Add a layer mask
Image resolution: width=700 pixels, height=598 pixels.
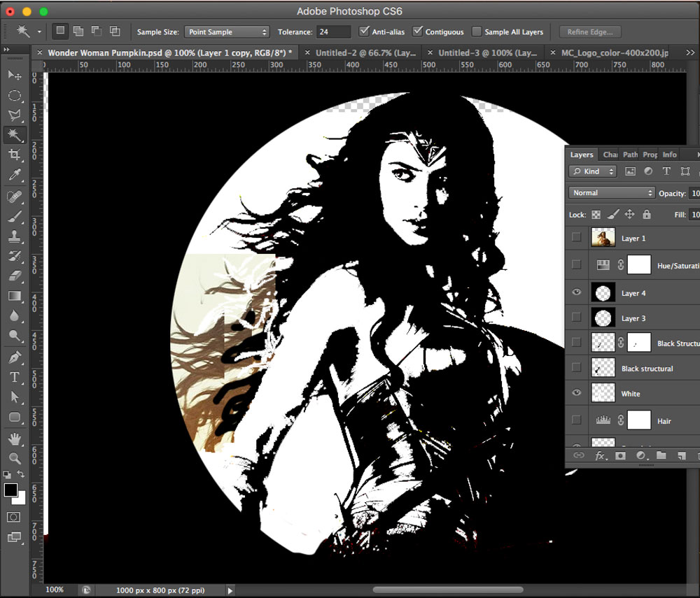pyautogui.click(x=620, y=455)
